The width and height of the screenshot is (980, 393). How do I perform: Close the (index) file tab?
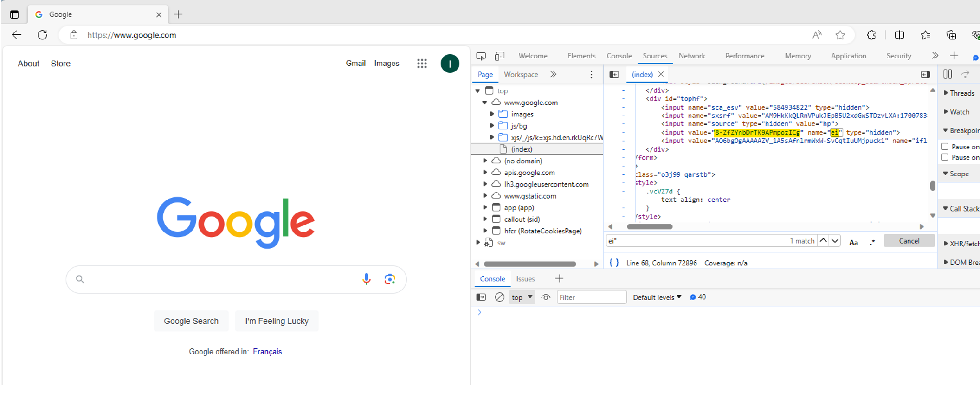tap(661, 74)
